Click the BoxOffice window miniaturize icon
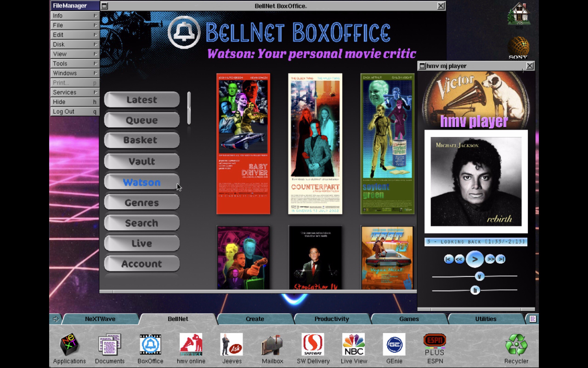Screen dimensions: 588x368 (x=104, y=6)
